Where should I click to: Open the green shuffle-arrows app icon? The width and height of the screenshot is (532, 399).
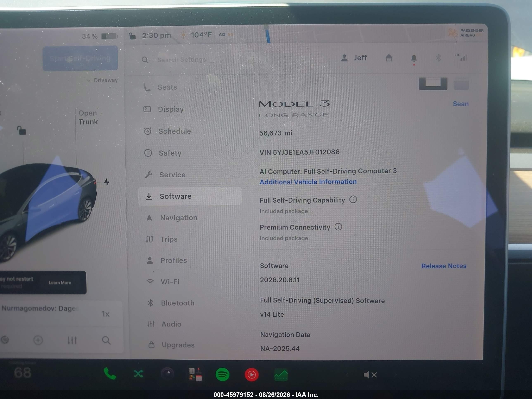point(138,374)
